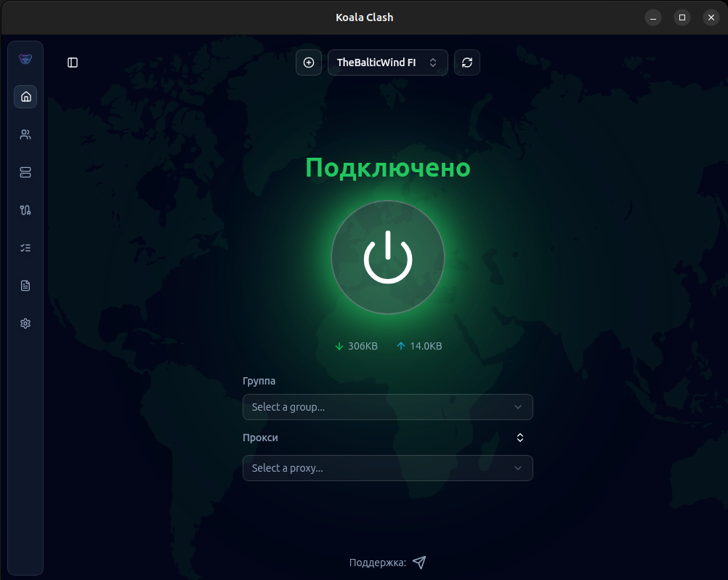Expand the Select a proxy dropdown

click(387, 468)
